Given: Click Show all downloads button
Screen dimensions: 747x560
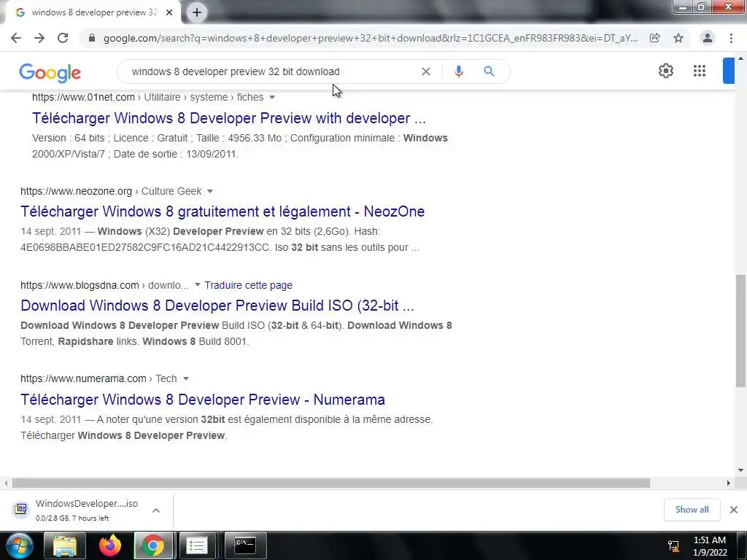Looking at the screenshot, I should 692,510.
